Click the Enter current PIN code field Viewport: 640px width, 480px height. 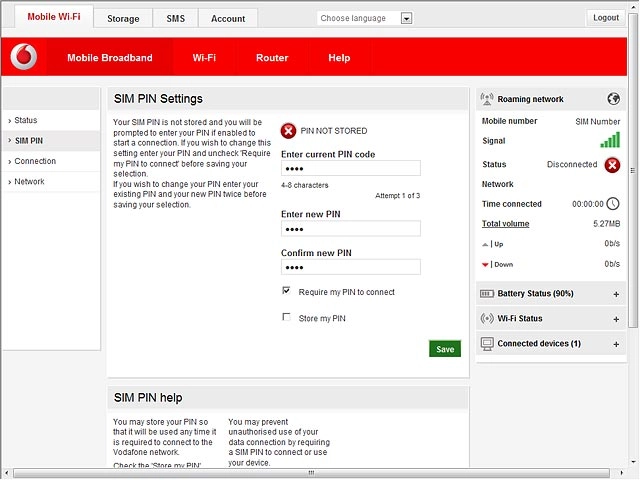click(351, 168)
